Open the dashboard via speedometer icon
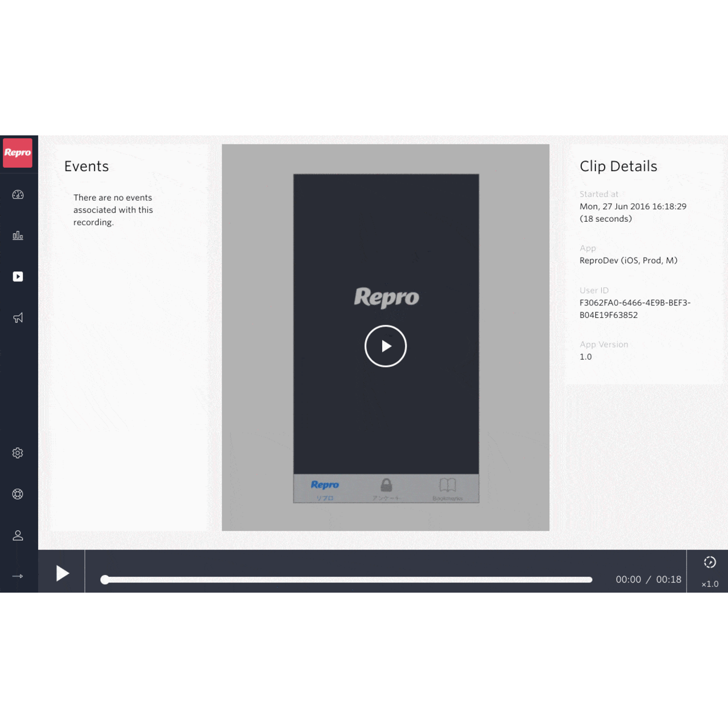Screen dimensions: 728x728 pyautogui.click(x=18, y=195)
